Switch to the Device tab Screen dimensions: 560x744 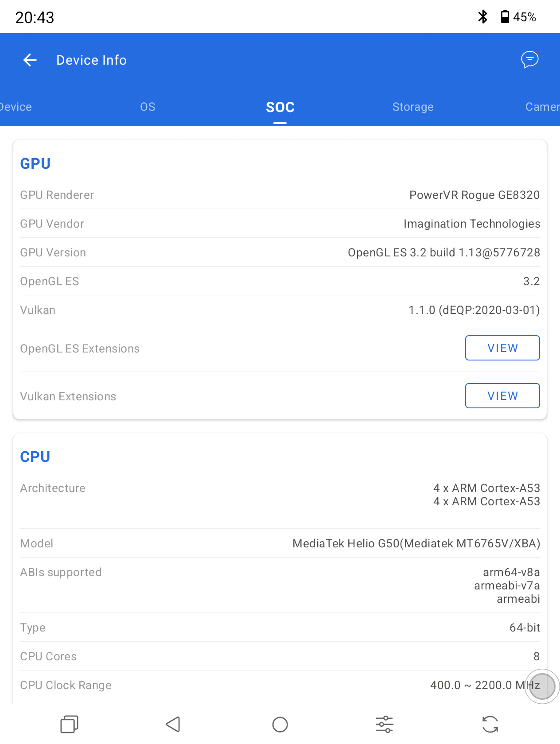[16, 107]
